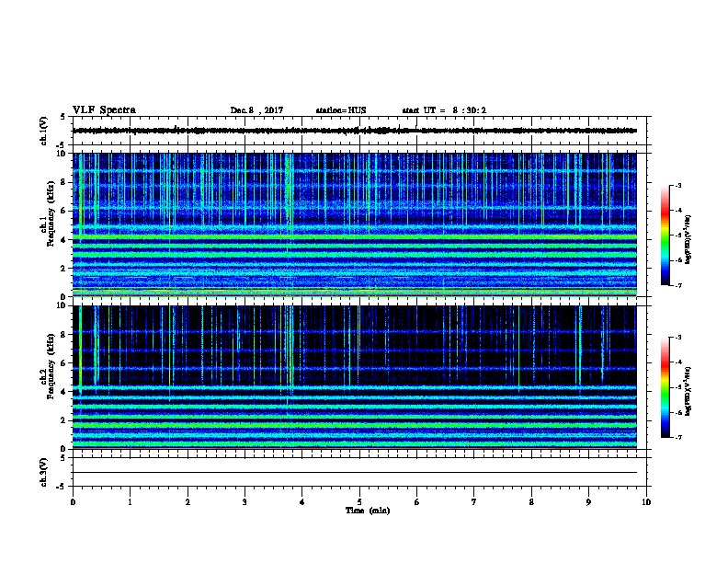728x563 pixels.
Task: Click the time axis tick label "7"
Action: click(474, 501)
